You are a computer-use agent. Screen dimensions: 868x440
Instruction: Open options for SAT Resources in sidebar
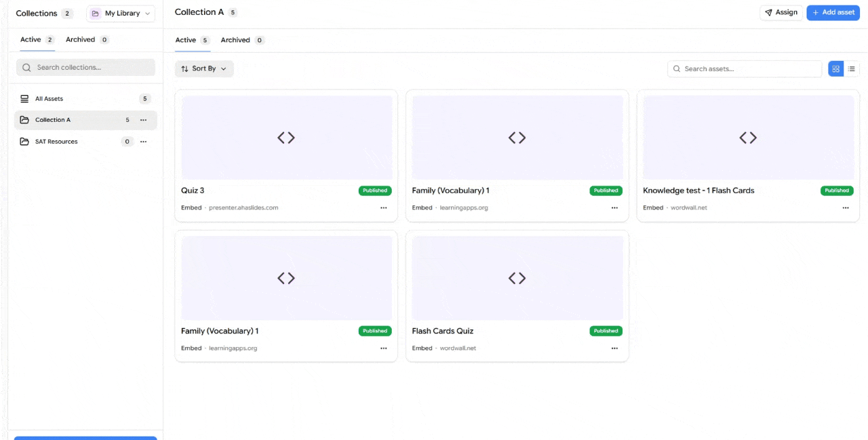coord(143,142)
